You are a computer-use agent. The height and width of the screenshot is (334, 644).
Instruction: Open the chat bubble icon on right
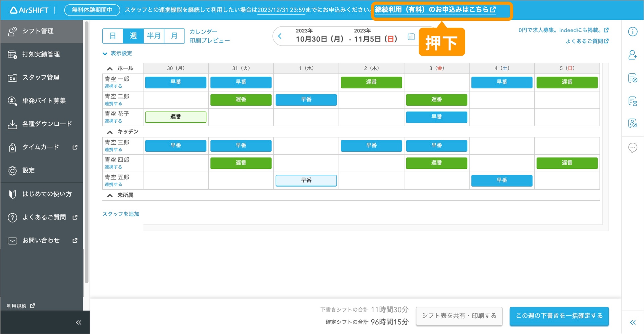(632, 147)
